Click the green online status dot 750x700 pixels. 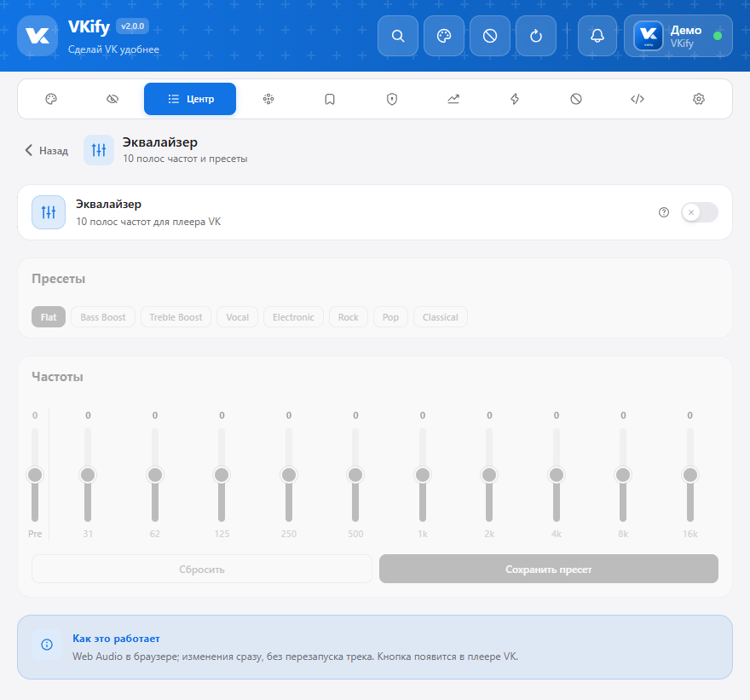pyautogui.click(x=718, y=36)
